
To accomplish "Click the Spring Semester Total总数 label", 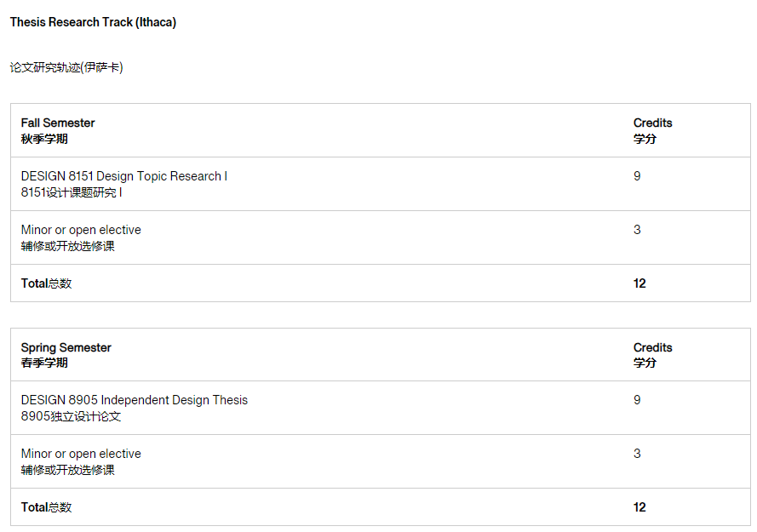I will coord(46,507).
